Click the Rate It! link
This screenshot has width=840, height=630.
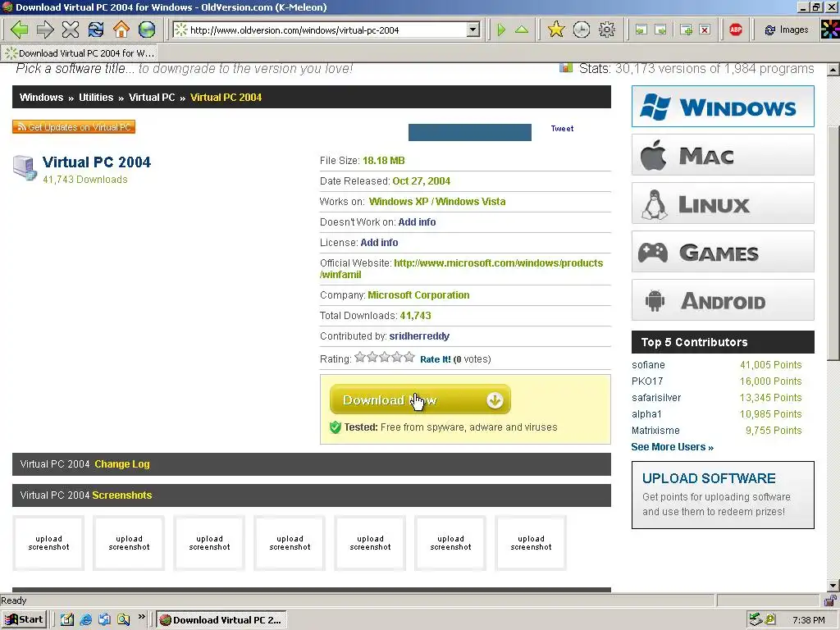click(x=435, y=359)
